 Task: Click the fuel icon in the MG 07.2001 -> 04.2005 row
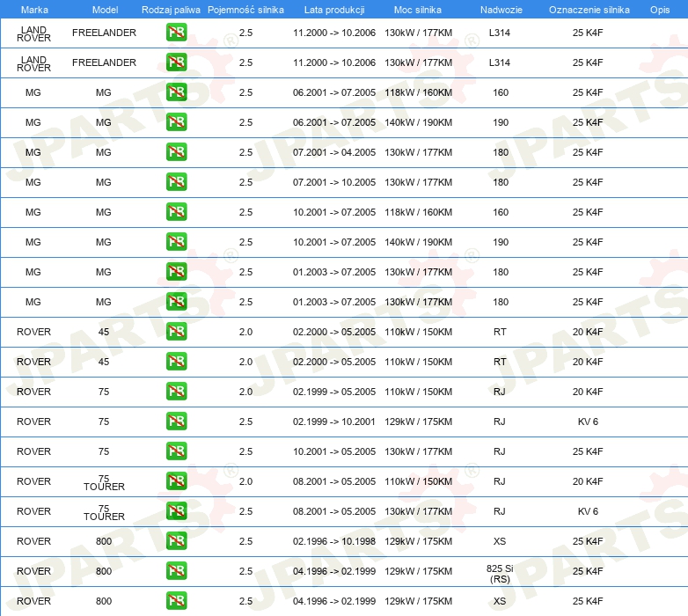click(176, 152)
